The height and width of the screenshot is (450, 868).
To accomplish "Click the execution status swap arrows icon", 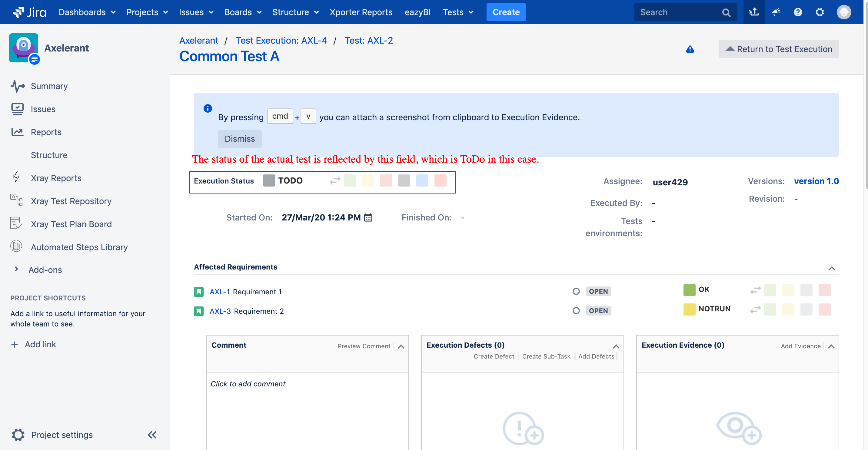I will pyautogui.click(x=335, y=180).
